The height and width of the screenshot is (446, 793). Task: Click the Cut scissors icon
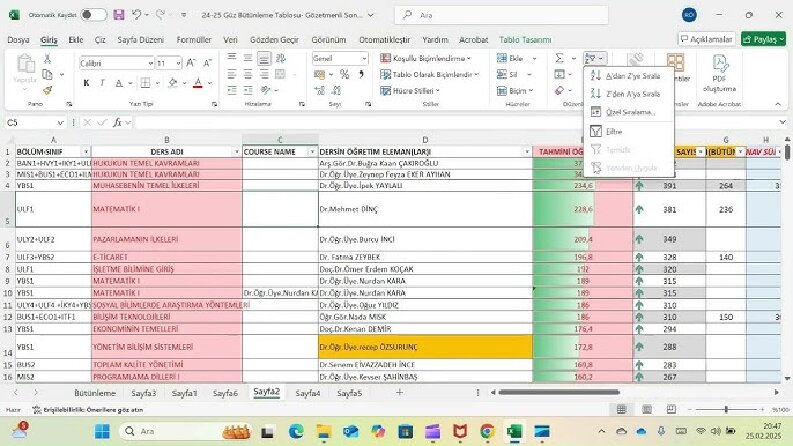48,59
